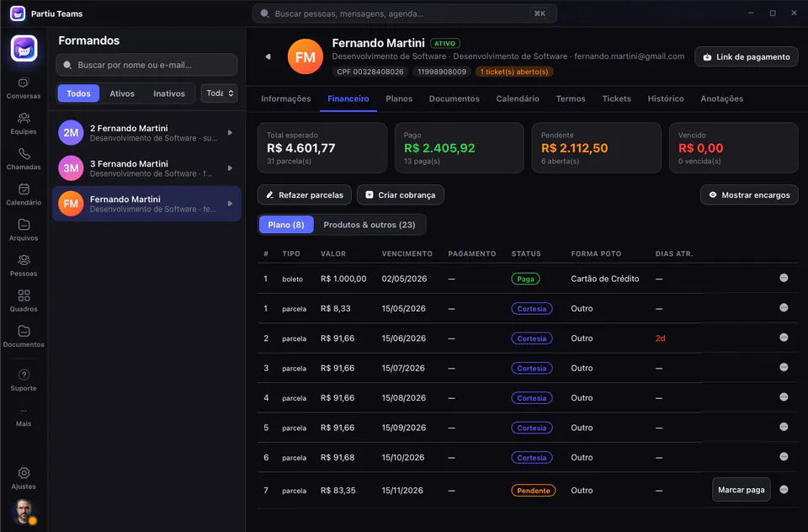The image size is (808, 532).
Task: Focus Buscar por nome ou e-mail field
Action: pos(146,65)
